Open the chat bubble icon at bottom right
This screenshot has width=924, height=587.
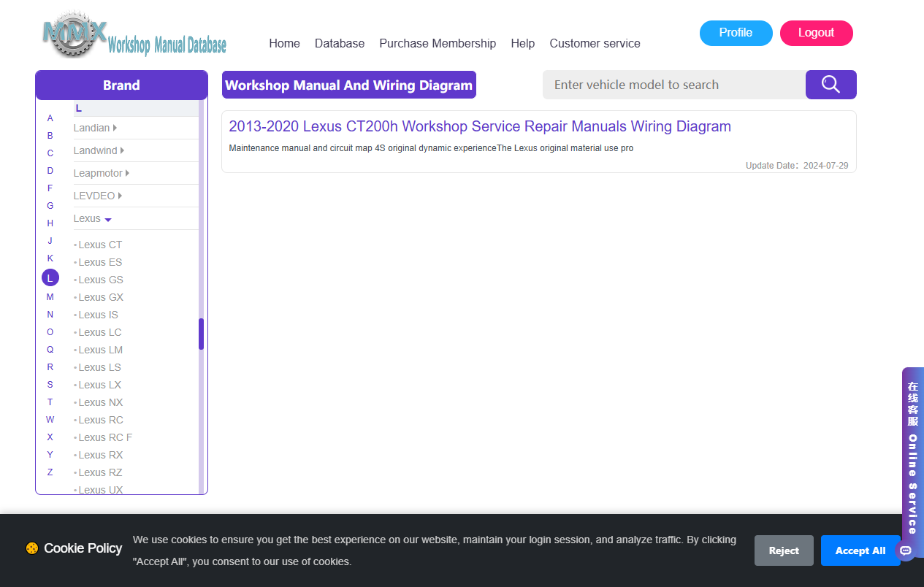[x=906, y=550]
